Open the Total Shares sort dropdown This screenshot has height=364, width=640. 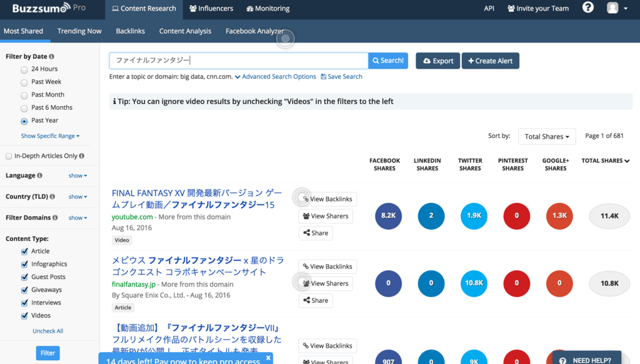coord(547,137)
